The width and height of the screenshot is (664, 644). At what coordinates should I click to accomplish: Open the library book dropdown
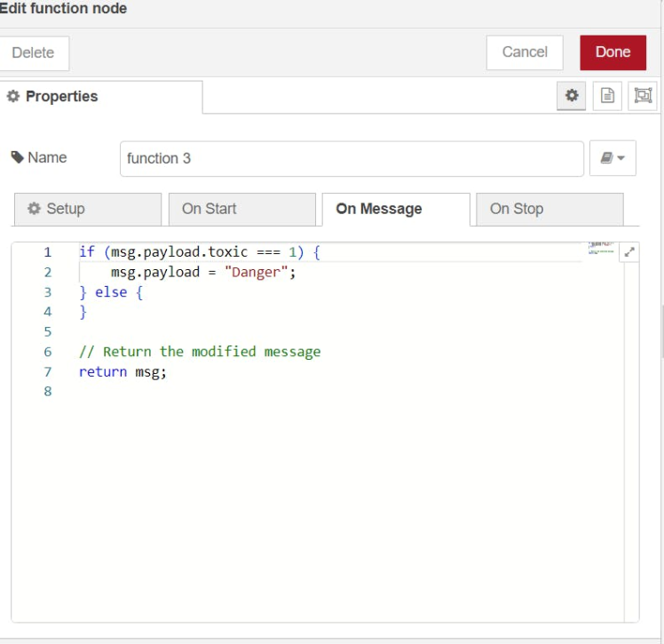[613, 158]
